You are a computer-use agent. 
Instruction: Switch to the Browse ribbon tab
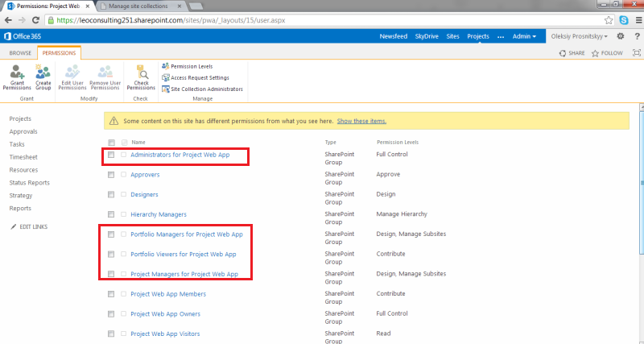(20, 53)
